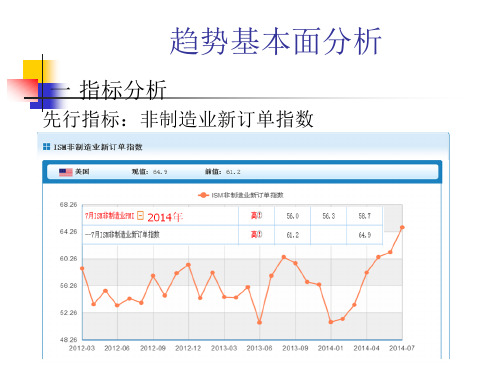This screenshot has height=375, width=500.
Task: Click the row label 7月ISM非制造业新订单指数
Action: point(122,235)
